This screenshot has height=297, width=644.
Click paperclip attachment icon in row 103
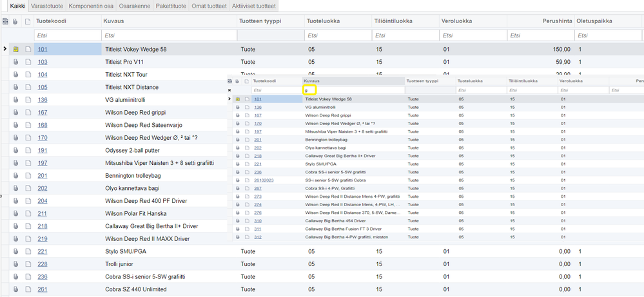coord(15,62)
